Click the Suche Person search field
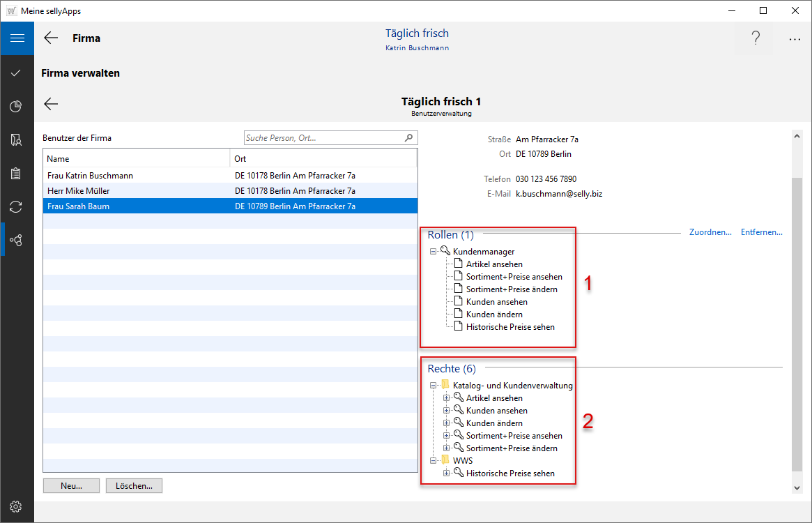812x523 pixels. [x=324, y=138]
